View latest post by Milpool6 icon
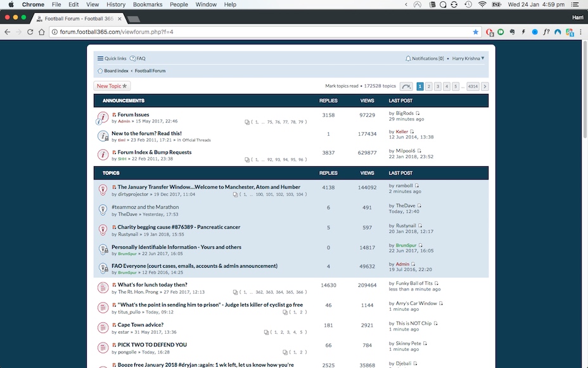Screen dimensions: 588x368 point(419,151)
